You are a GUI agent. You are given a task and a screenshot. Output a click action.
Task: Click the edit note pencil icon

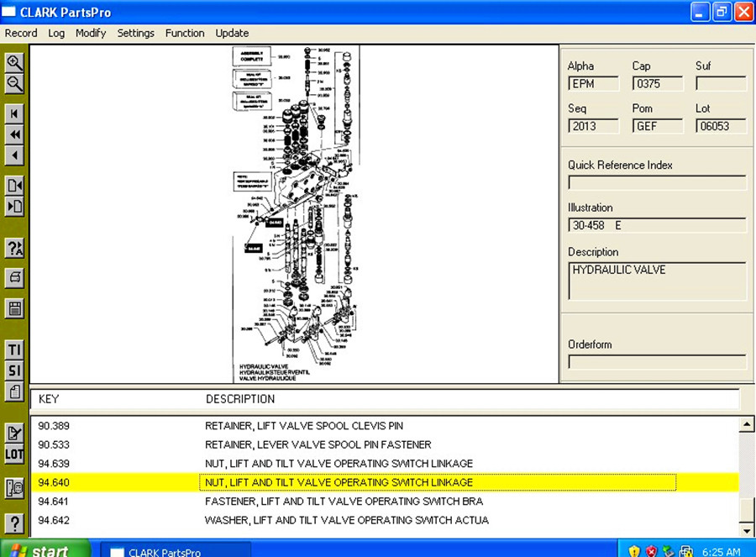(x=14, y=433)
